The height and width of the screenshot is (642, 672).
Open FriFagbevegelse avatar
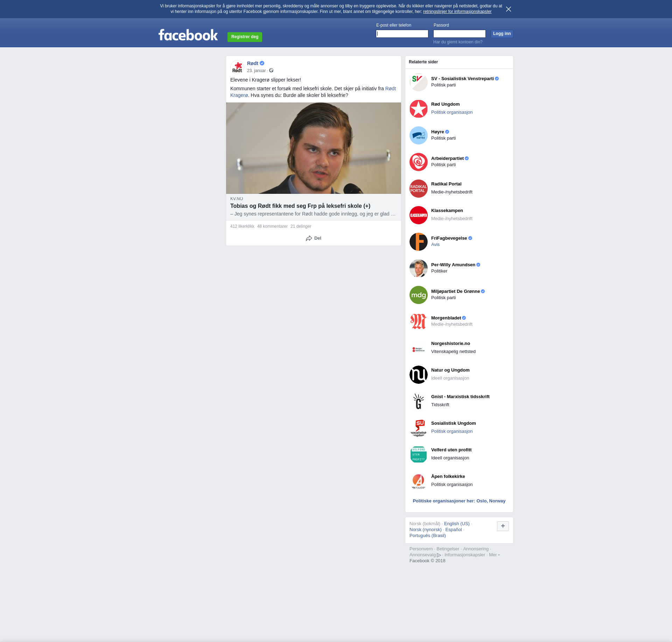point(419,242)
